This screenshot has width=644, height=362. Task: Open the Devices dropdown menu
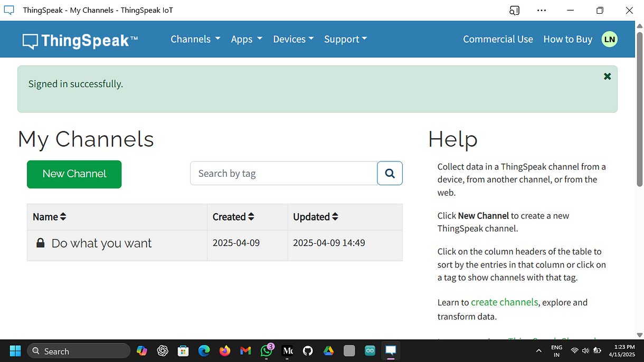point(293,39)
